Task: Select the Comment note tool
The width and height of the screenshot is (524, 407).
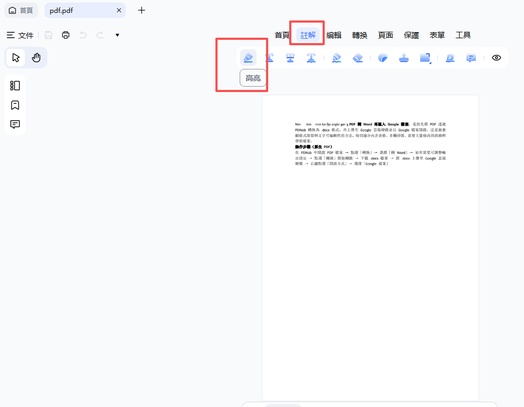Action: [x=471, y=58]
